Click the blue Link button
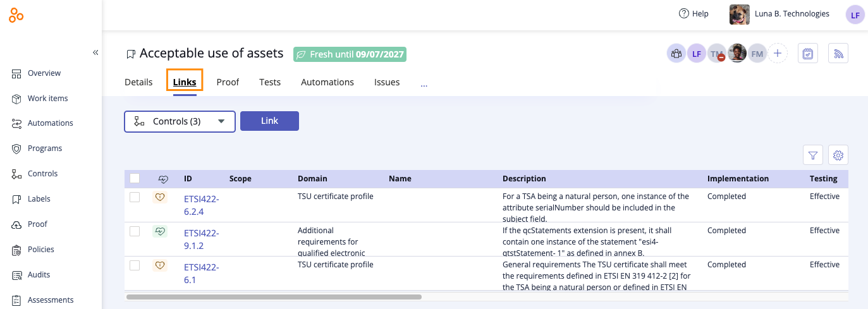This screenshot has height=309, width=868. (x=269, y=121)
